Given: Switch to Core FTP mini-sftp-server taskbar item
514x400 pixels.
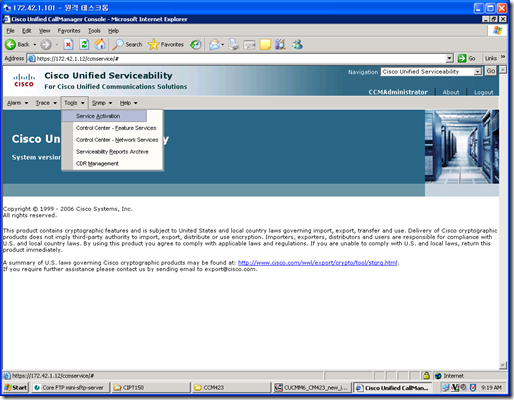Looking at the screenshot, I should coord(70,388).
